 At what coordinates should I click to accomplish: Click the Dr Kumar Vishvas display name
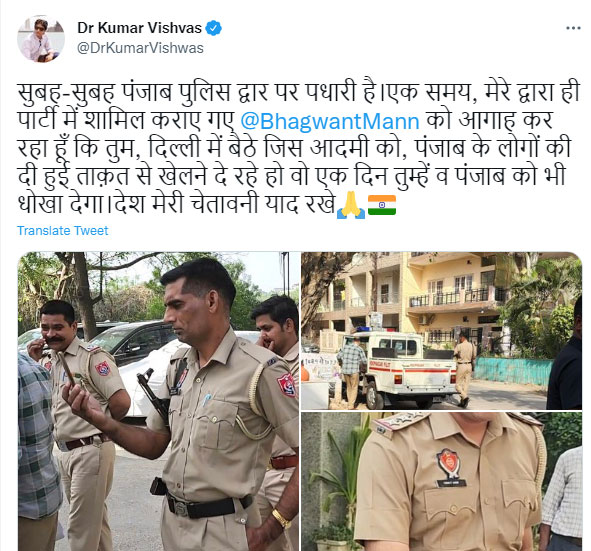tap(139, 28)
